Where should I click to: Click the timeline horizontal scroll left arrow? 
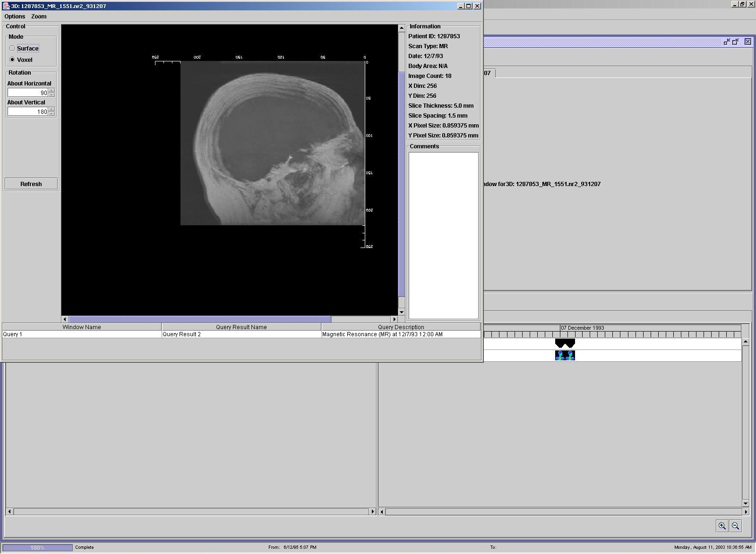tap(382, 511)
